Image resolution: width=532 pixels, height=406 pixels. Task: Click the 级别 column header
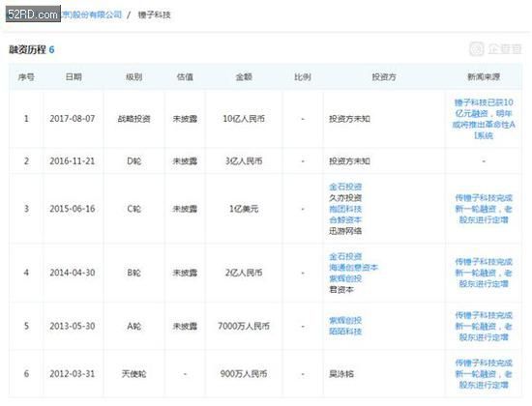[x=134, y=77]
